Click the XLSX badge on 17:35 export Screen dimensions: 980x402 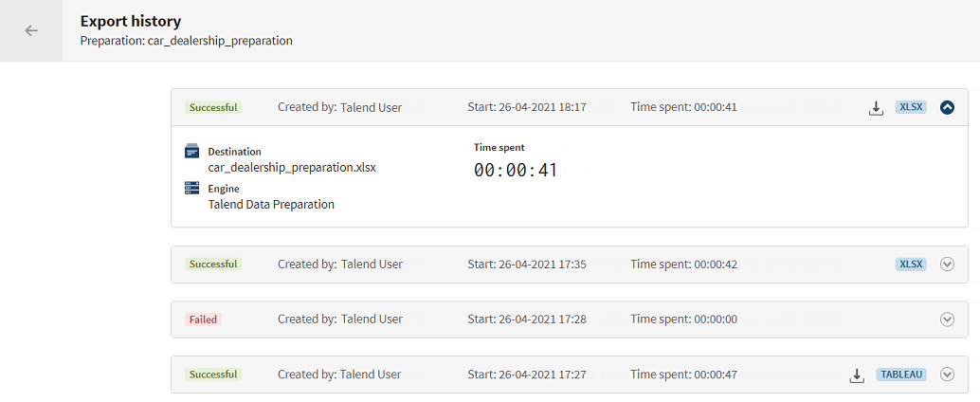coord(911,265)
